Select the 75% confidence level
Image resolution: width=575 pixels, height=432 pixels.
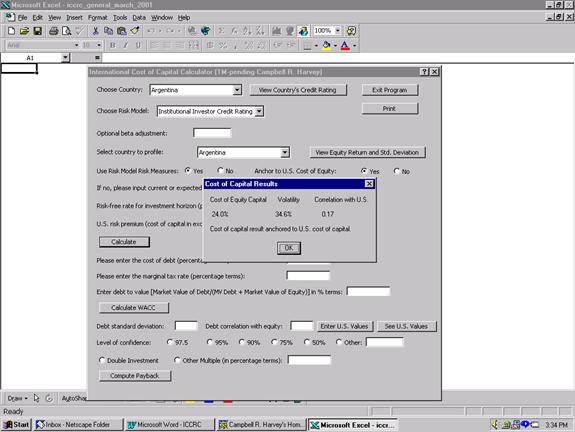click(274, 342)
